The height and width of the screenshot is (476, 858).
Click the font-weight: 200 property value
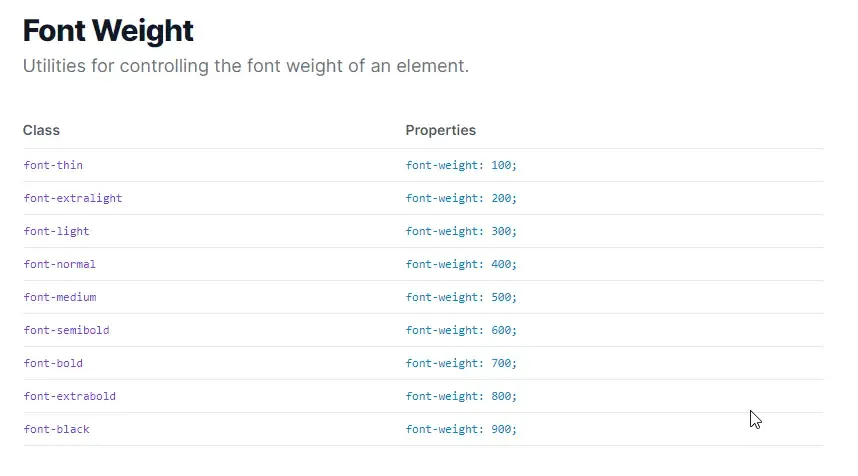[461, 198]
